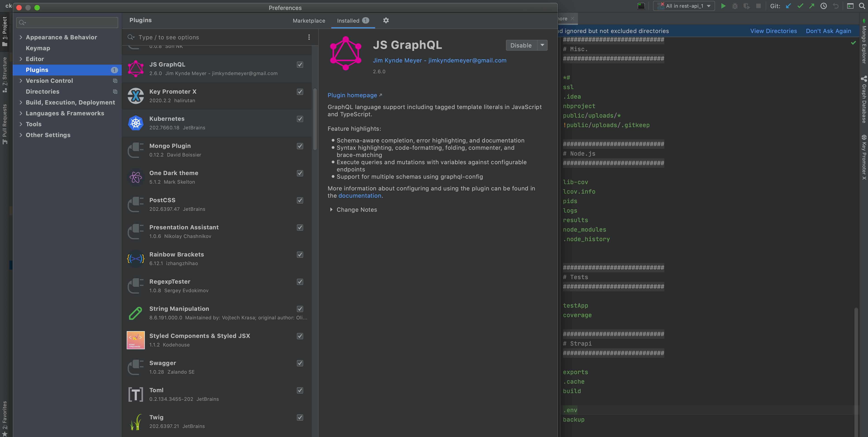Select Directories in settings tree

pos(43,92)
